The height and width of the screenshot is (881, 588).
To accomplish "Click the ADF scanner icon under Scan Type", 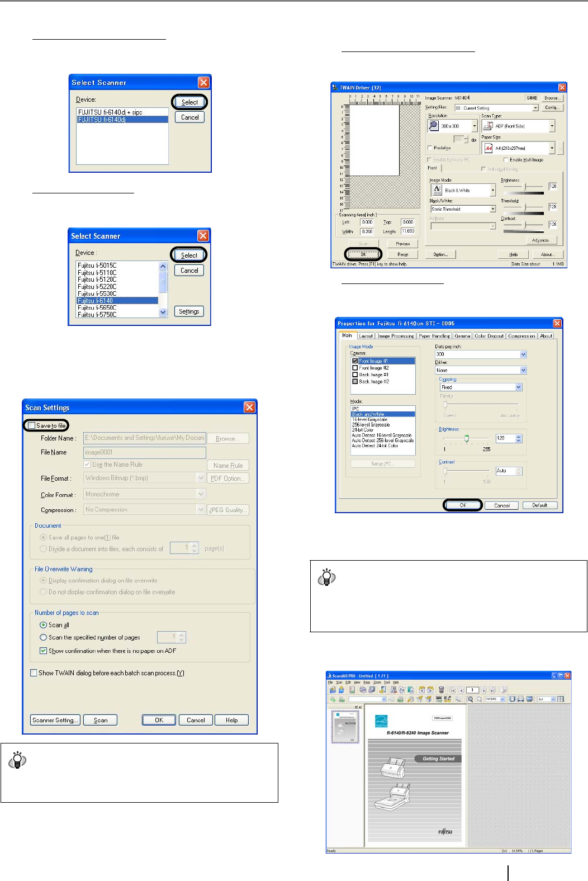I will pyautogui.click(x=488, y=126).
